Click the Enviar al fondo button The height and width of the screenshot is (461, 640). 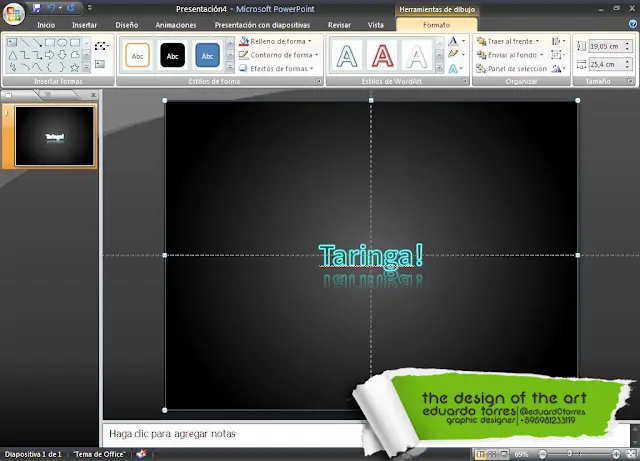pyautogui.click(x=509, y=55)
